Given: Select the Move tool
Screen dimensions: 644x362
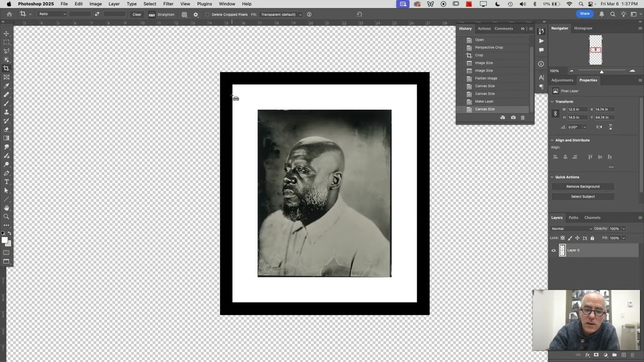Looking at the screenshot, I should pos(7,34).
